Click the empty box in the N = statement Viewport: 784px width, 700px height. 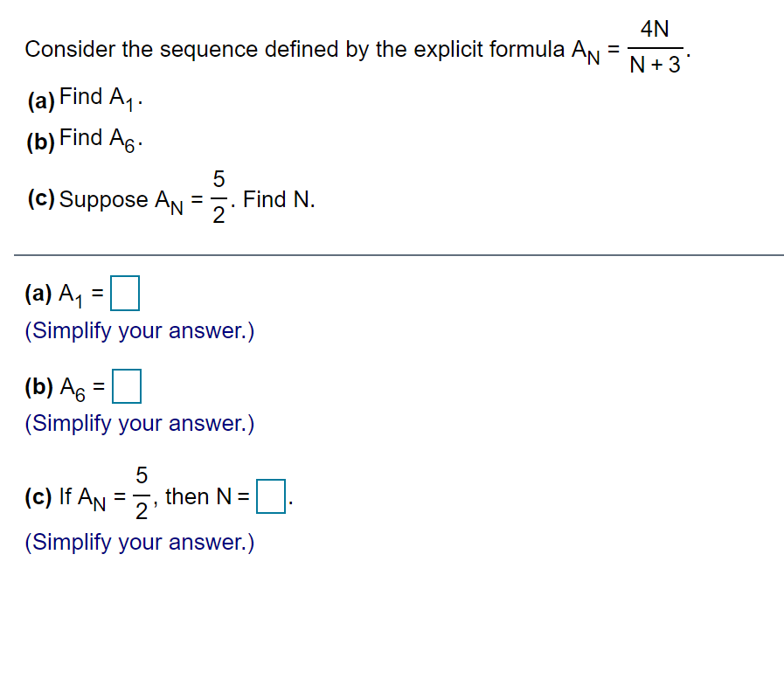point(270,496)
